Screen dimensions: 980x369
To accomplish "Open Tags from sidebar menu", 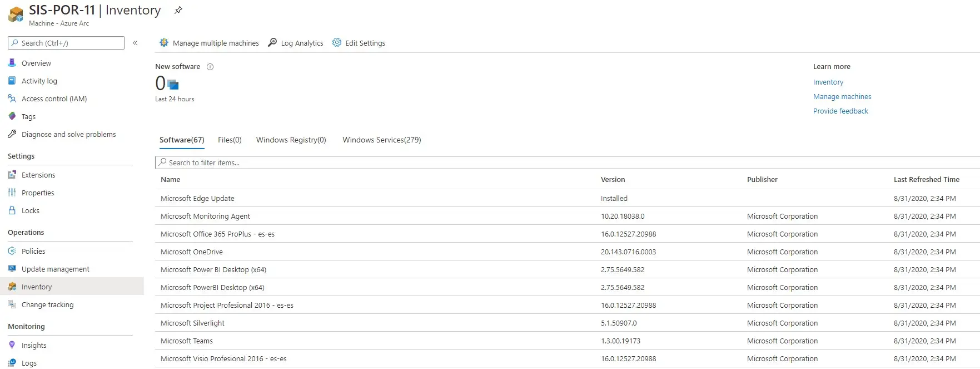I will (28, 117).
